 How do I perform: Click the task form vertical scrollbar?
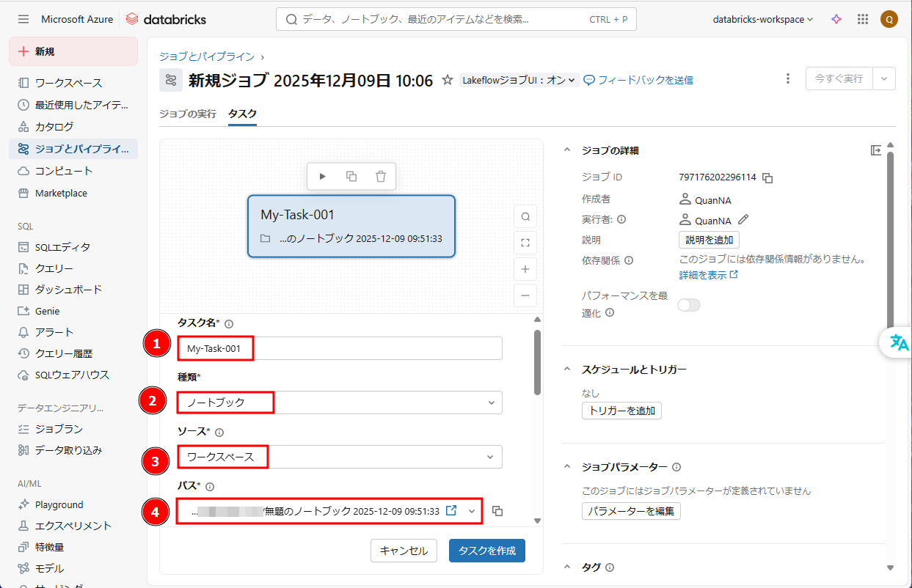tap(537, 363)
